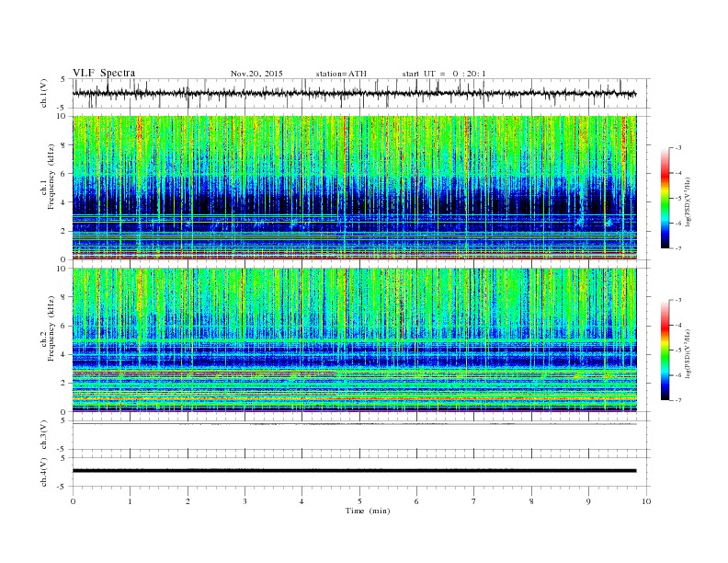Click the '8' tick on the time axis
Viewport: 728px width, 563px height.
(531, 501)
